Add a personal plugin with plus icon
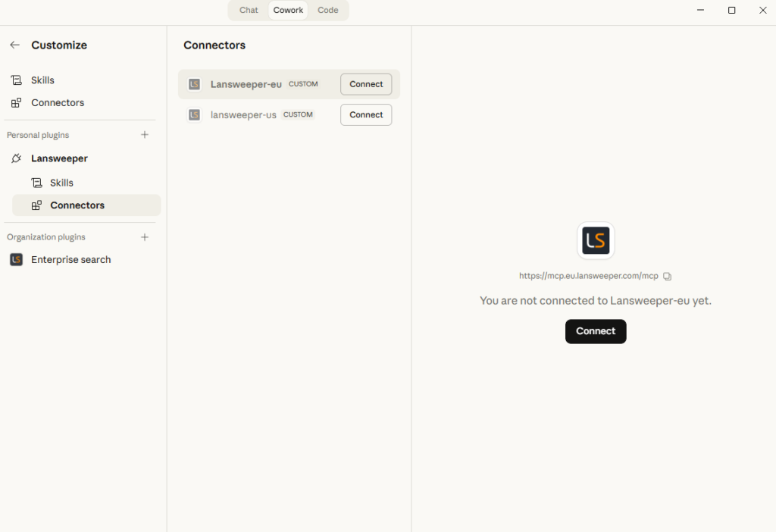Image resolution: width=776 pixels, height=532 pixels. [x=145, y=135]
